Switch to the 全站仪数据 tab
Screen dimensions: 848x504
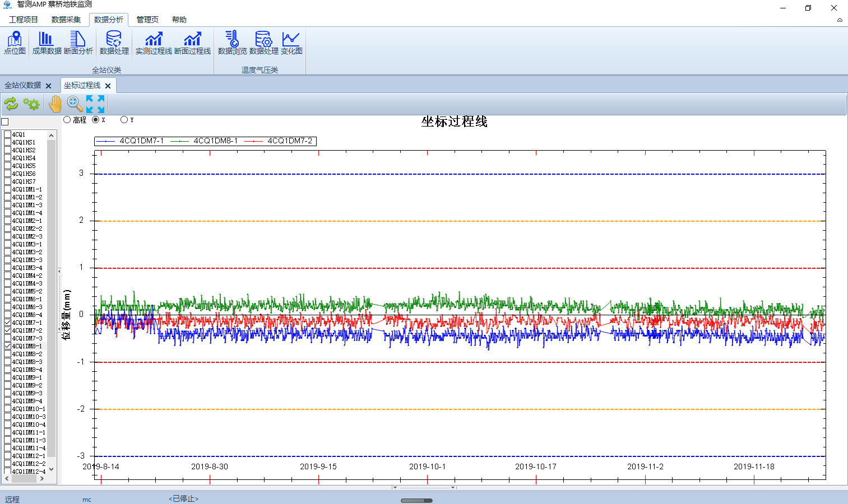[x=23, y=86]
